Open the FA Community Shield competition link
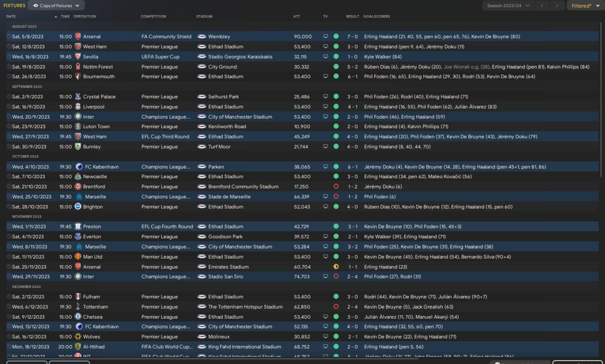 tap(166, 36)
